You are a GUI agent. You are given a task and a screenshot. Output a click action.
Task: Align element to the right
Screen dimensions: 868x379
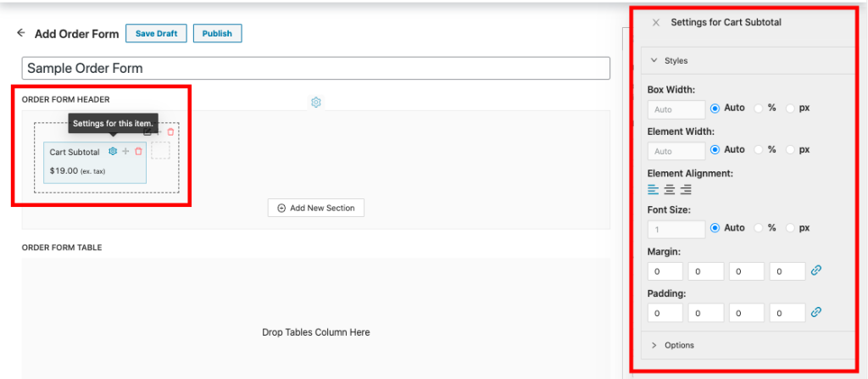pos(686,189)
